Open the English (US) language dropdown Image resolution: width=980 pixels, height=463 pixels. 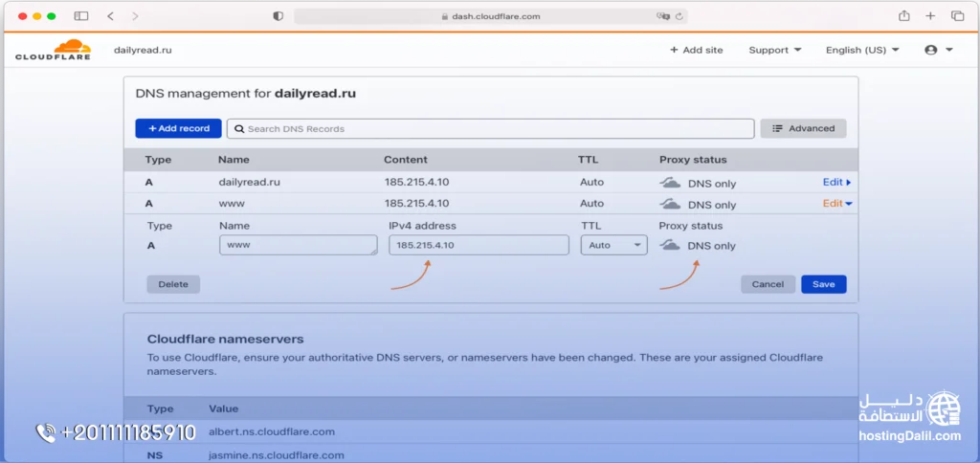pyautogui.click(x=862, y=50)
